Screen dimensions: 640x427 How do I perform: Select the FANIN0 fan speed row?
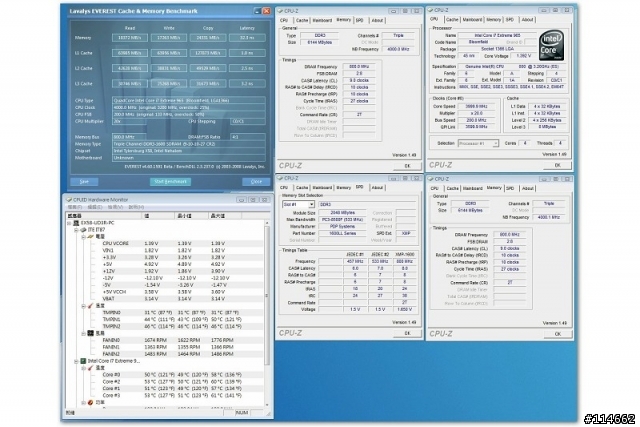[x=165, y=340]
